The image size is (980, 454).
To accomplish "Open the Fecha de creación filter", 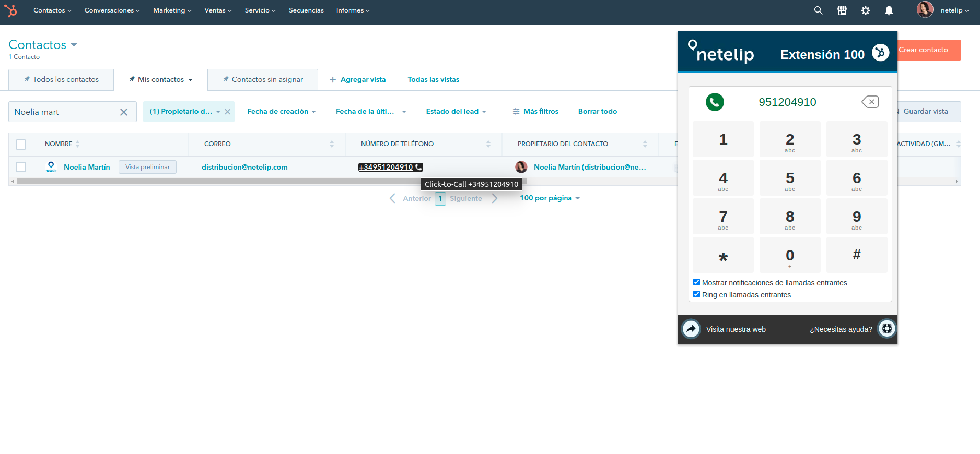I will [x=282, y=112].
